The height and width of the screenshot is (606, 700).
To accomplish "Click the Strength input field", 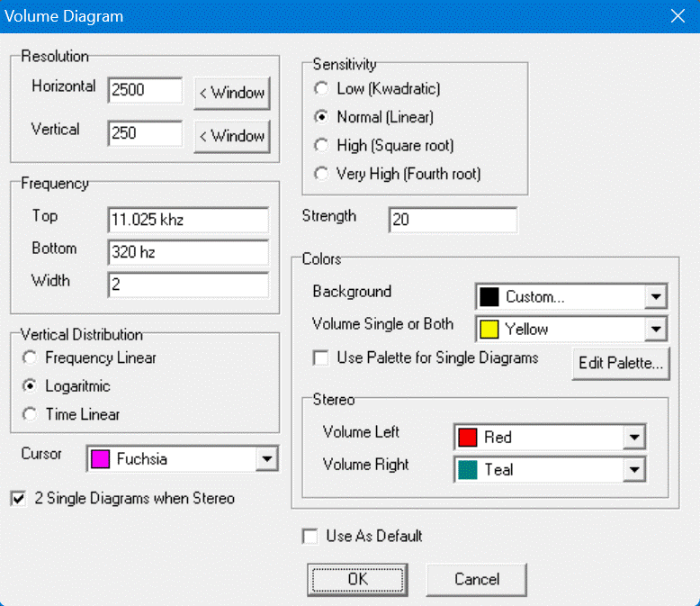I will coord(453,219).
